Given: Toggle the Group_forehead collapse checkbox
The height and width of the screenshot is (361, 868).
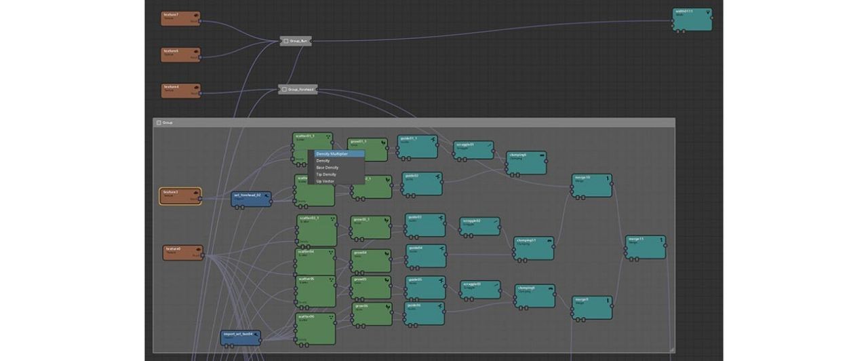Looking at the screenshot, I should (x=284, y=90).
